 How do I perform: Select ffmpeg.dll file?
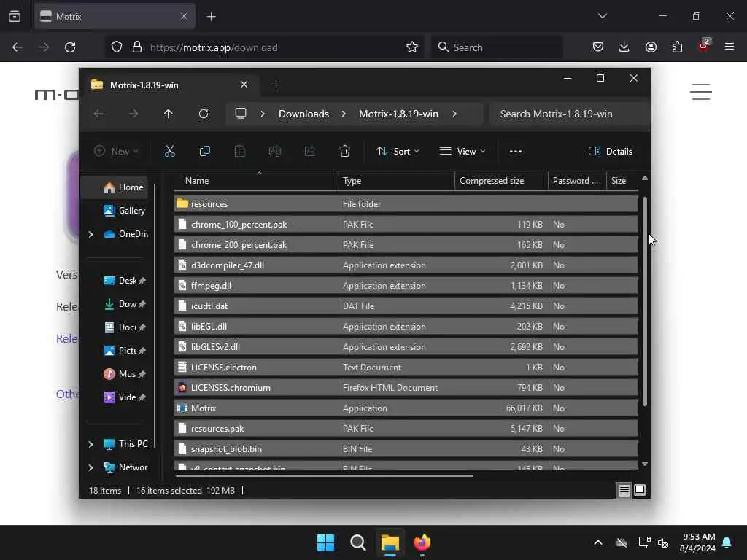tap(406, 286)
